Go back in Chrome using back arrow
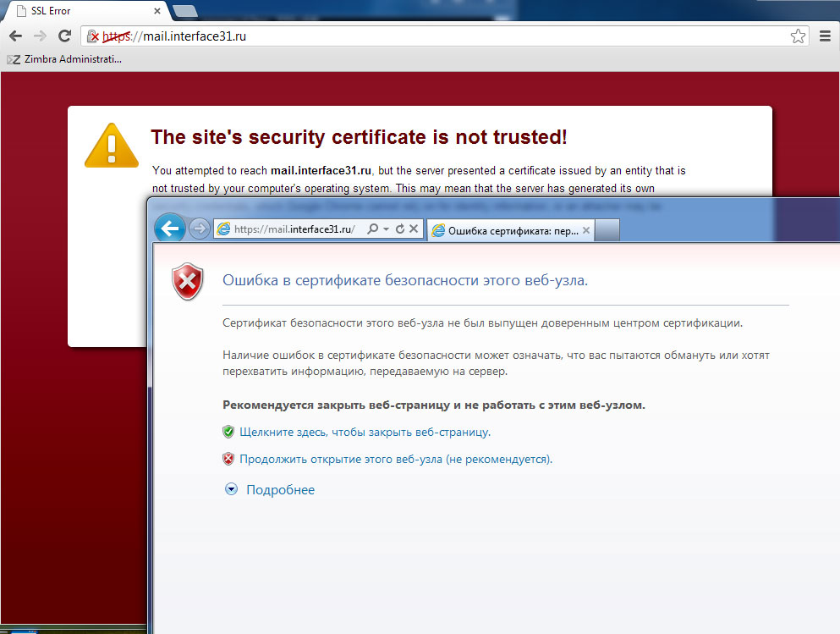Viewport: 840px width, 634px height. (15, 36)
